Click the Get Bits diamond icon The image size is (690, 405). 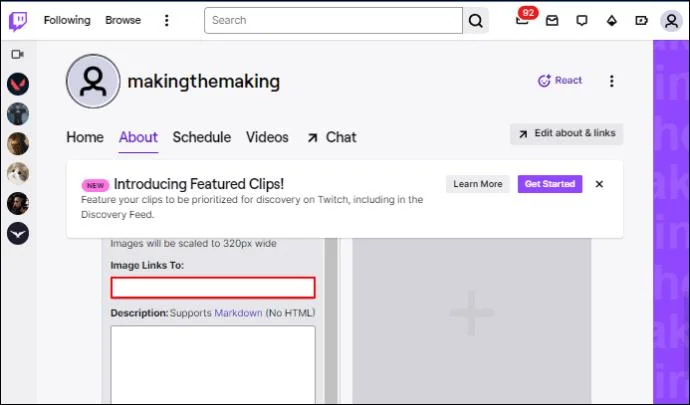(x=612, y=20)
